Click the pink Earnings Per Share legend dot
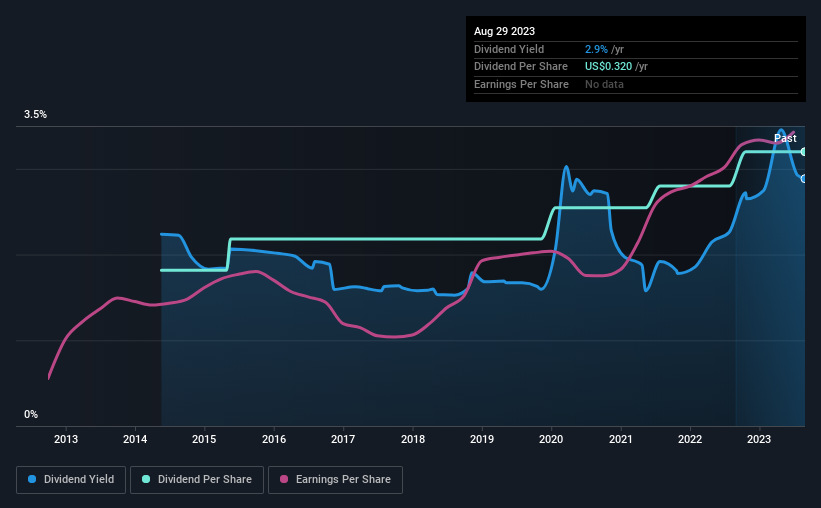This screenshot has width=821, height=508. [285, 480]
